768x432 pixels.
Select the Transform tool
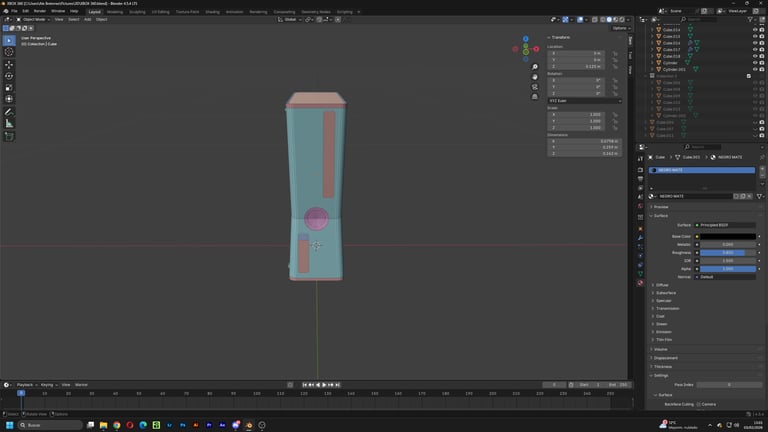[9, 99]
